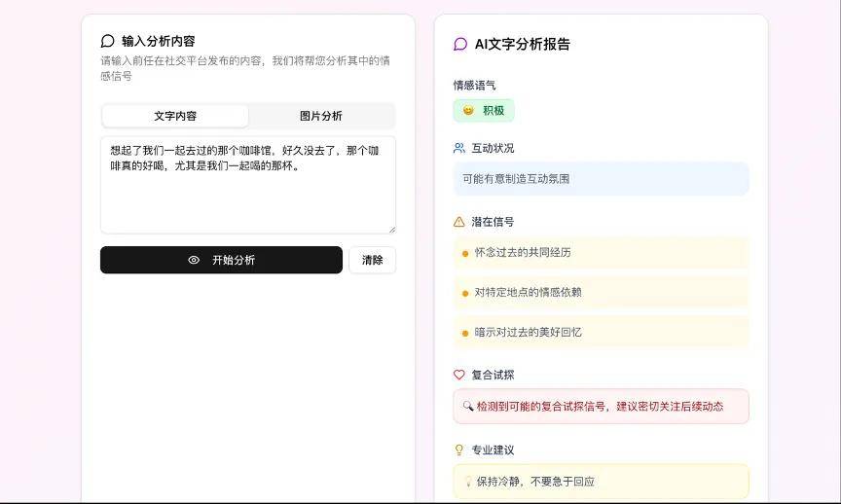Viewport: 841px width, 504px height.
Task: Click the people icon next to 互动状况
Action: (459, 148)
